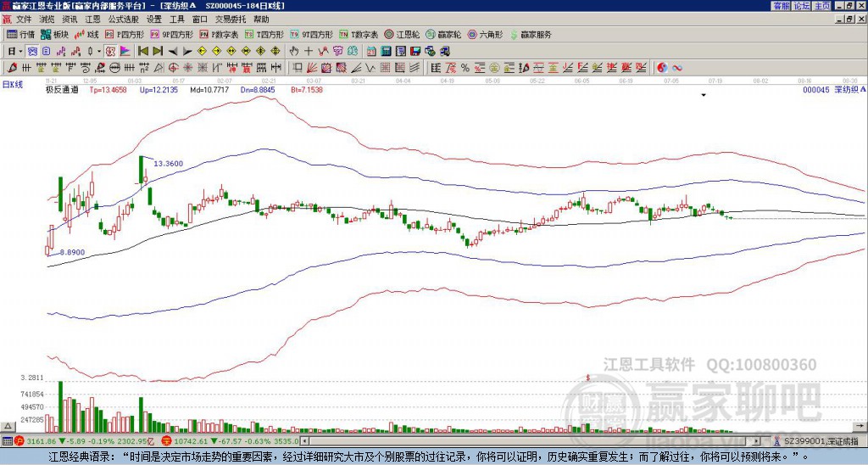868x465 pixels.
Task: Click the red target circle tool icon
Action: (173, 68)
